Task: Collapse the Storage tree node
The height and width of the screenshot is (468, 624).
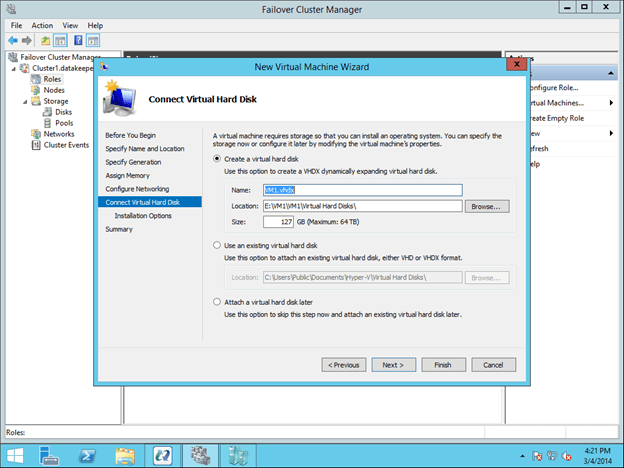Action: click(25, 101)
